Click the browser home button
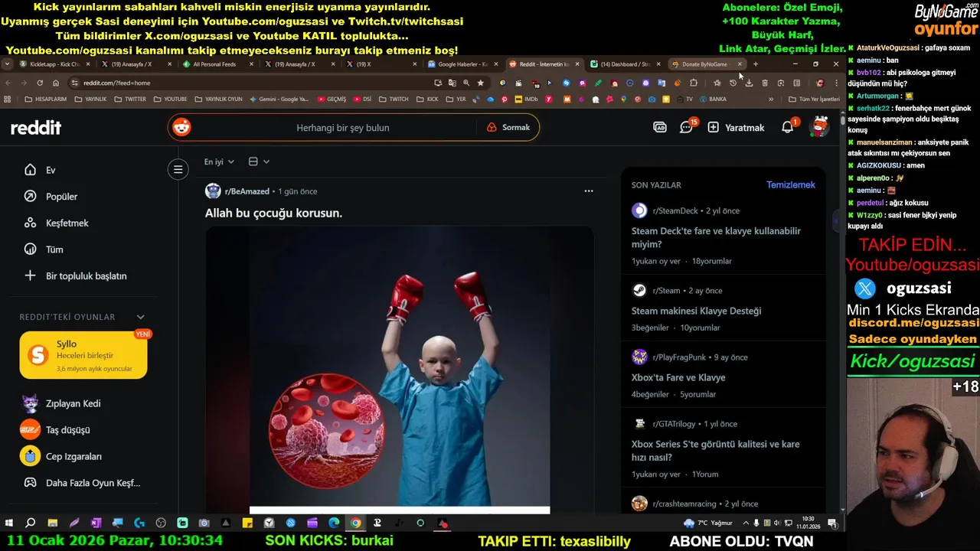The width and height of the screenshot is (980, 551). tap(56, 83)
